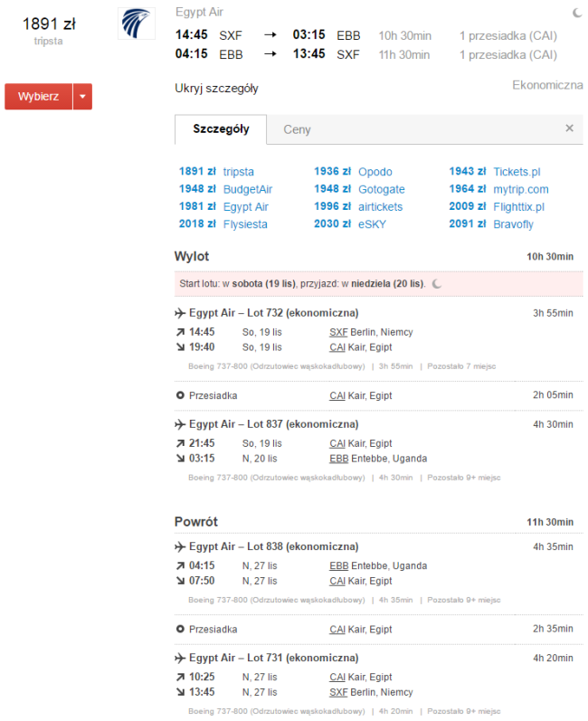Open the Flysiesta 2018 zł offer
The width and height of the screenshot is (588, 721).
coord(223,224)
